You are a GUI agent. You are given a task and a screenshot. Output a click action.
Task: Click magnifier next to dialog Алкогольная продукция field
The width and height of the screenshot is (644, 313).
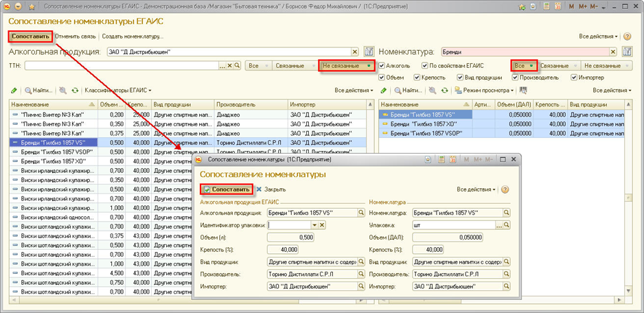tap(361, 213)
